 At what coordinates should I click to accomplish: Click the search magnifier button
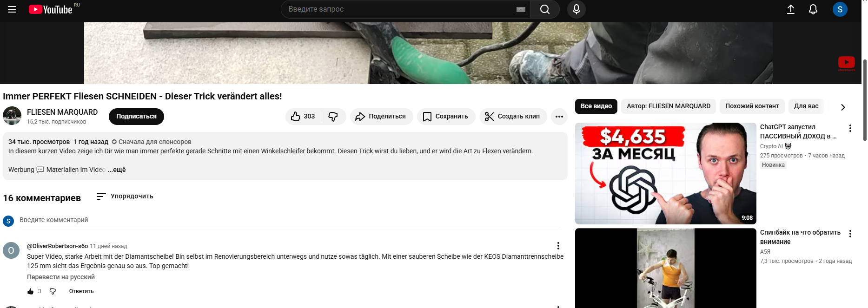tap(545, 9)
